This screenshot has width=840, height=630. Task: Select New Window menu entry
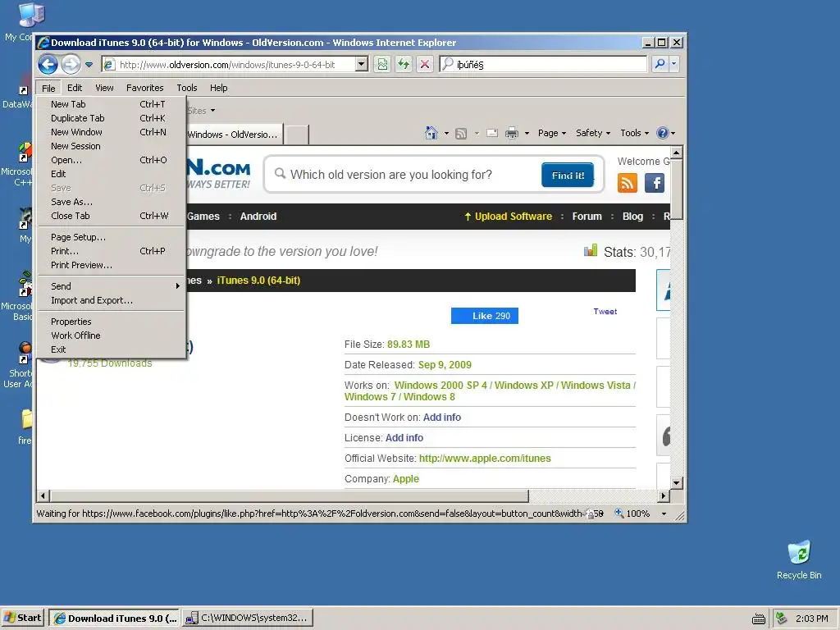tap(112, 132)
